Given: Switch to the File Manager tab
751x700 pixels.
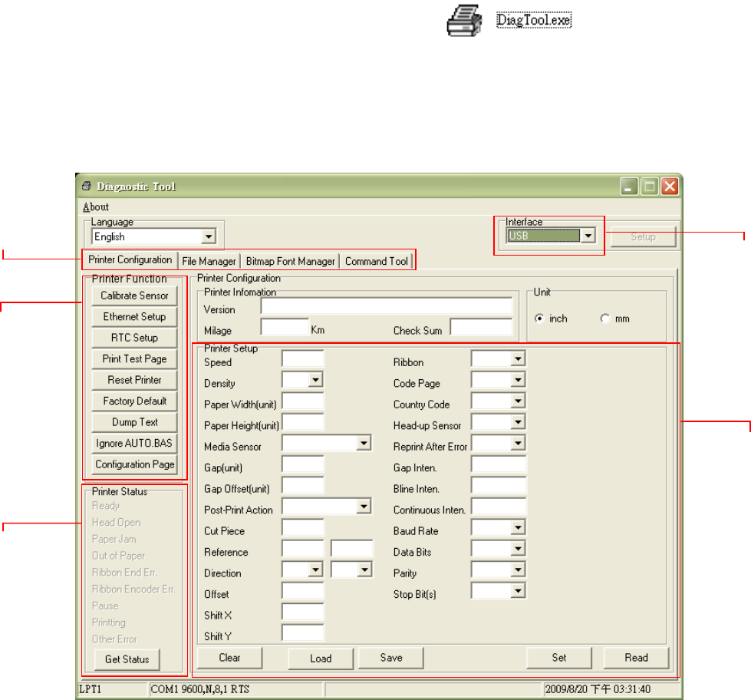Looking at the screenshot, I should point(209,262).
